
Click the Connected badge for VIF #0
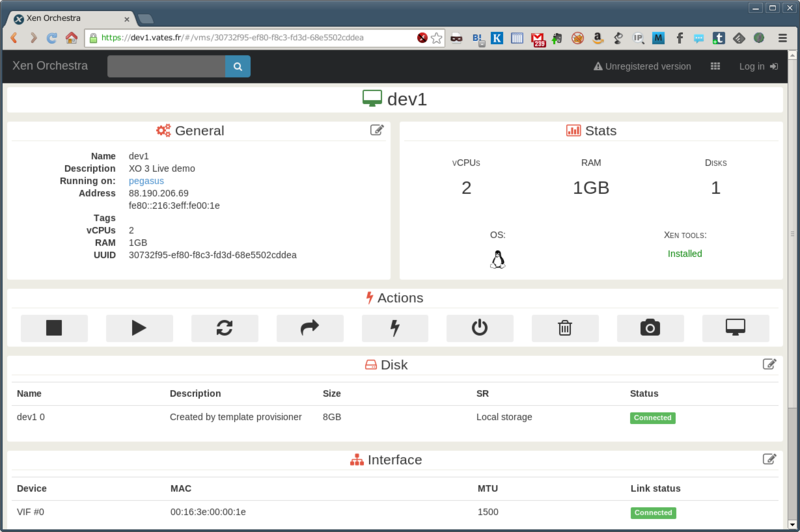(x=653, y=513)
